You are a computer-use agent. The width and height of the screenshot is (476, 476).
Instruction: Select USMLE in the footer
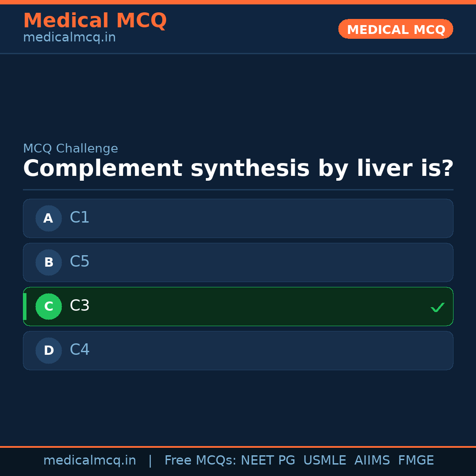click(324, 461)
